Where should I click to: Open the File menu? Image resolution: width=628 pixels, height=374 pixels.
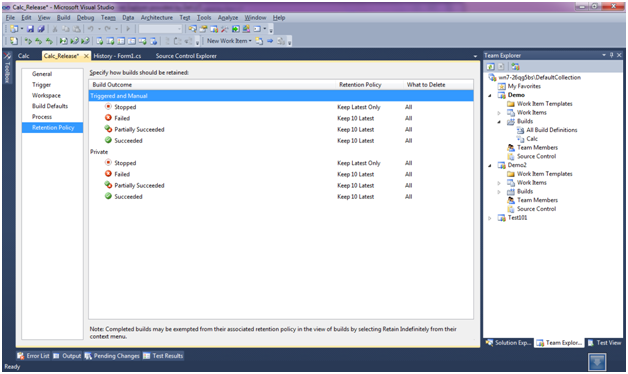(10, 18)
